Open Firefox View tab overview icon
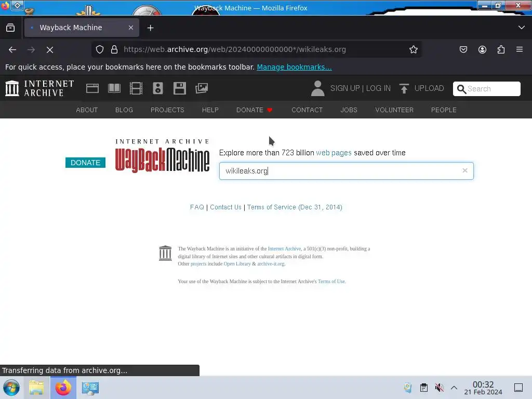The height and width of the screenshot is (399, 532). click(x=10, y=28)
